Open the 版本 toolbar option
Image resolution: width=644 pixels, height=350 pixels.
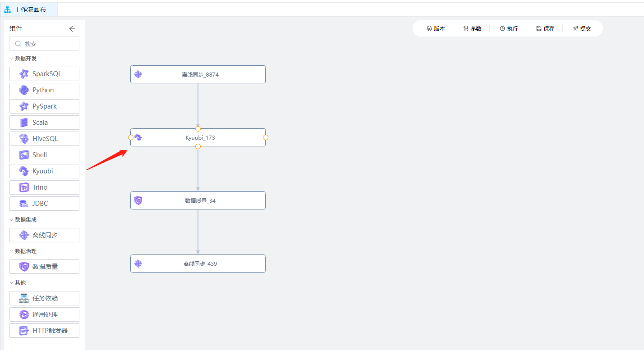pos(436,28)
